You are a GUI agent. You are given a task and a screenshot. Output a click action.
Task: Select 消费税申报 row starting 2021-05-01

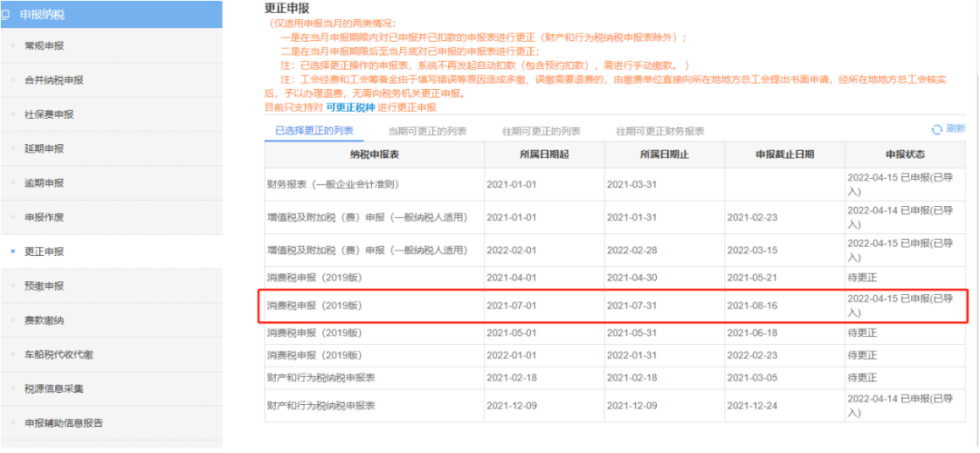[615, 333]
